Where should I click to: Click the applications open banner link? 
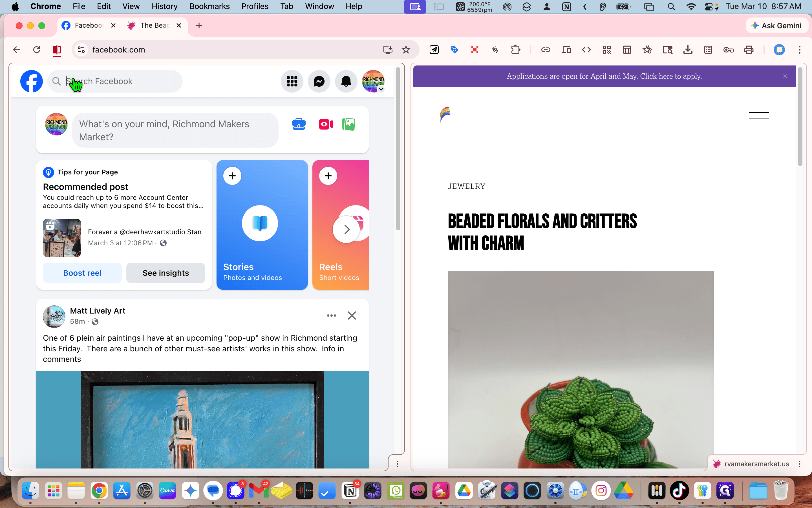click(604, 76)
